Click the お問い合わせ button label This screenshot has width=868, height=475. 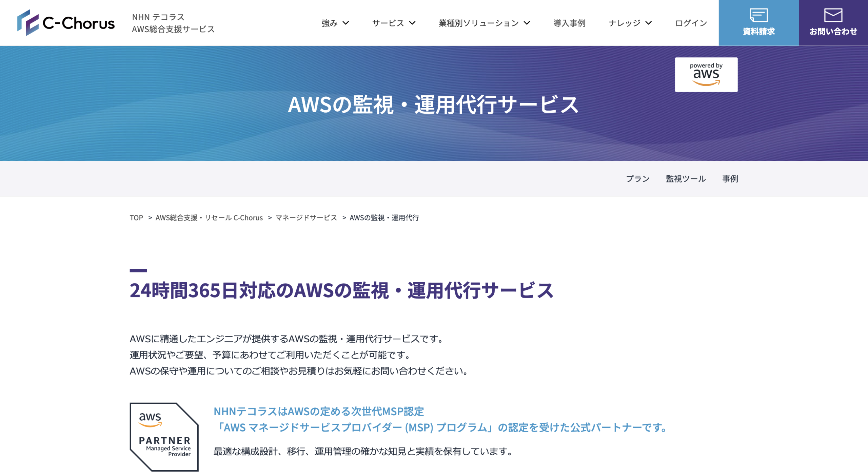tap(833, 32)
